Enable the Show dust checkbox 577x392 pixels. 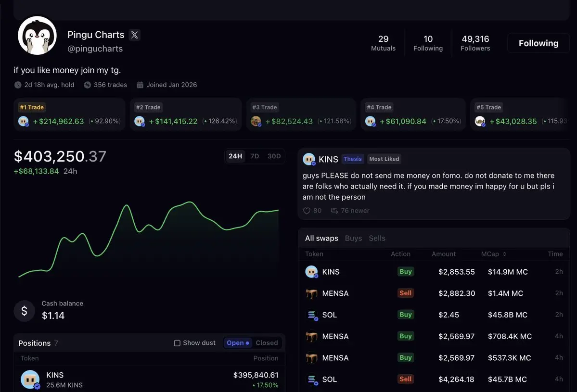pos(177,343)
